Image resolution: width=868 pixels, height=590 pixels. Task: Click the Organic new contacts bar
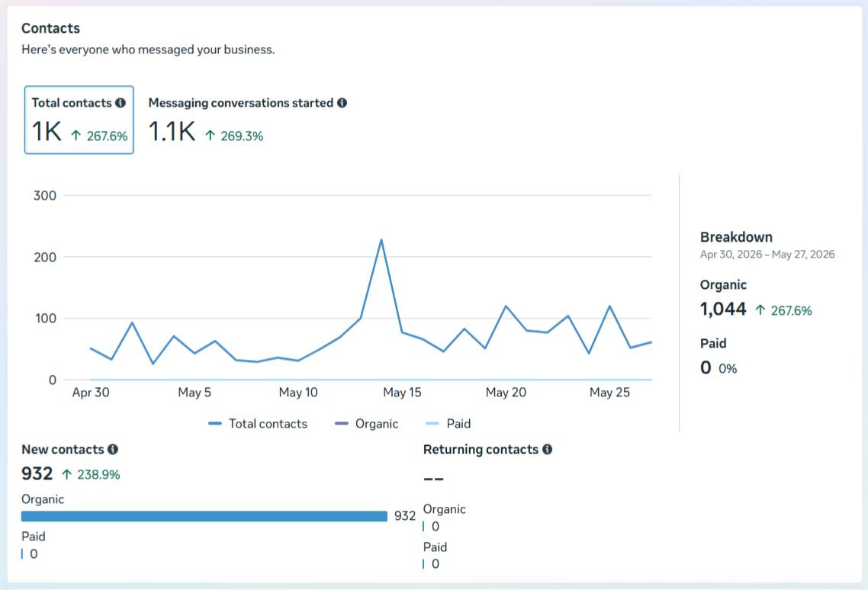pyautogui.click(x=204, y=516)
